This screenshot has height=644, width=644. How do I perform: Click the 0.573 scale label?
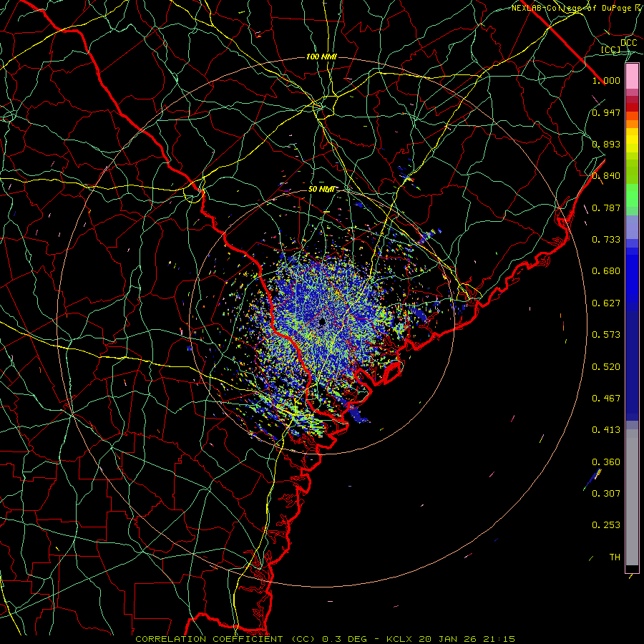pyautogui.click(x=606, y=335)
